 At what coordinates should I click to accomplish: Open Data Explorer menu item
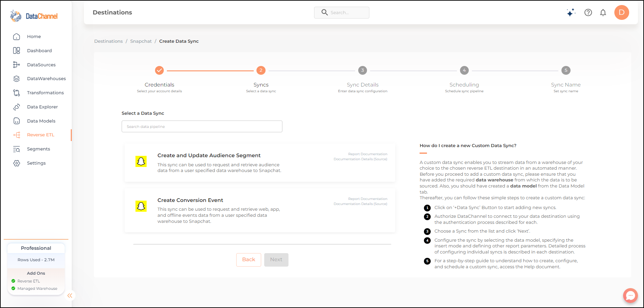click(x=42, y=107)
